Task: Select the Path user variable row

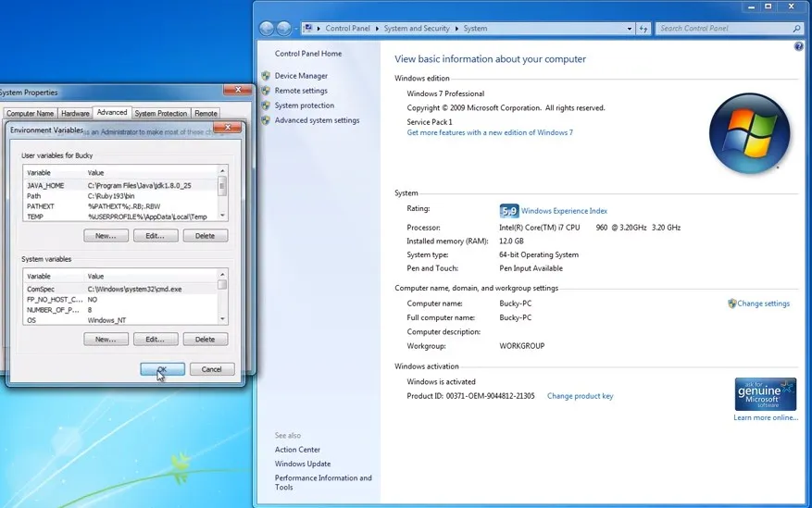Action: pos(120,196)
